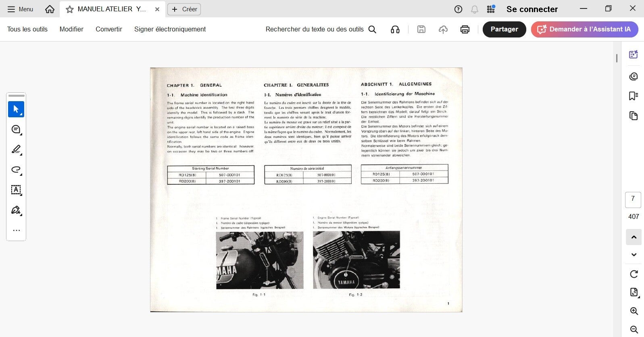Image resolution: width=644 pixels, height=337 pixels.
Task: Go to previous page with up chevron
Action: tap(634, 237)
